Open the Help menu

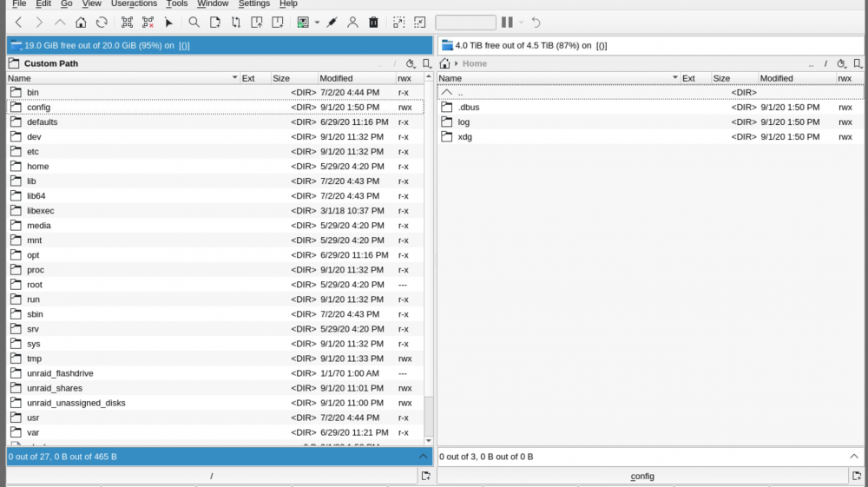(x=288, y=3)
